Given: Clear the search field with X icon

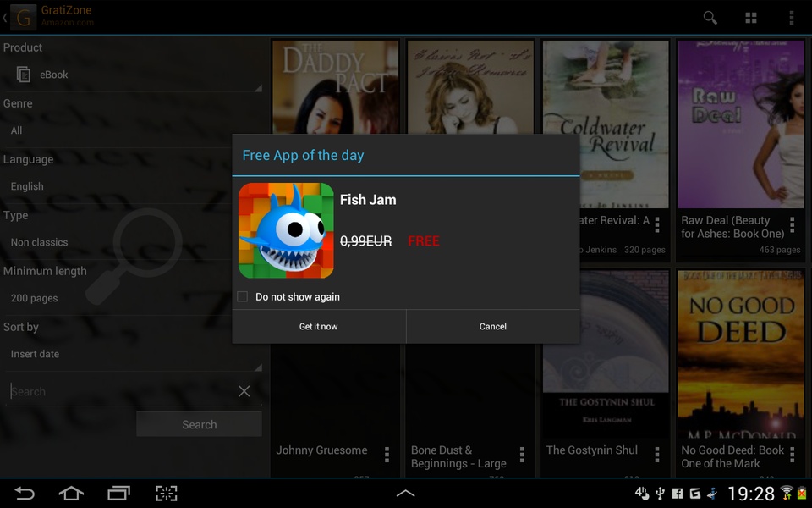Looking at the screenshot, I should click(244, 391).
